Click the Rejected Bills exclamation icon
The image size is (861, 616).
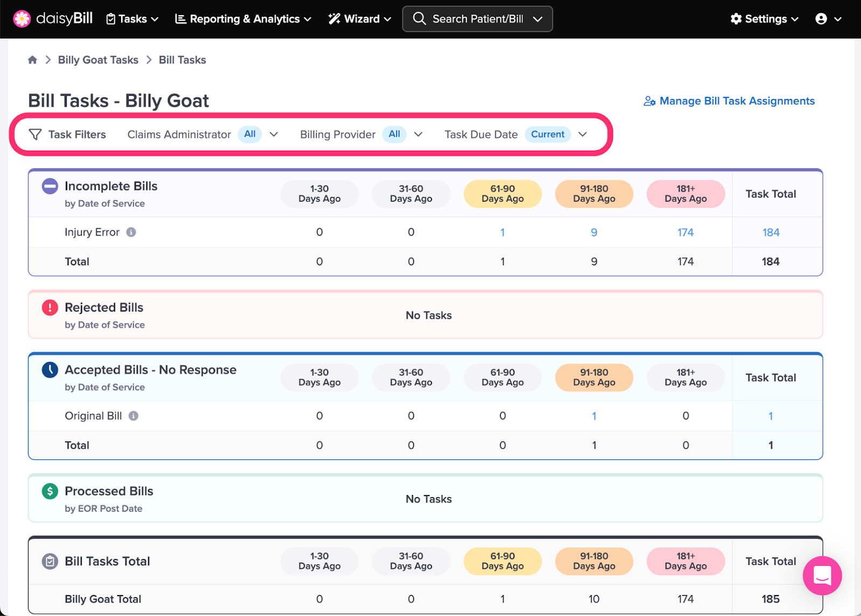click(50, 308)
